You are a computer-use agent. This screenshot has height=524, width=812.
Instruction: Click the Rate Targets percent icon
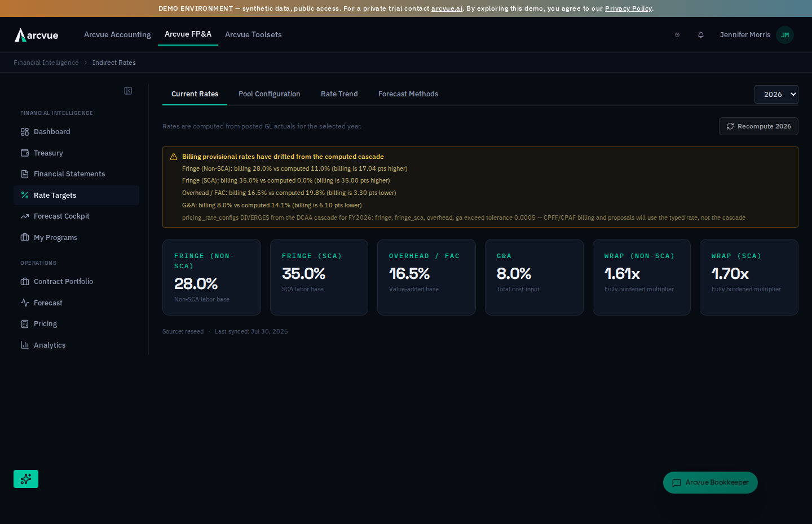pos(25,195)
